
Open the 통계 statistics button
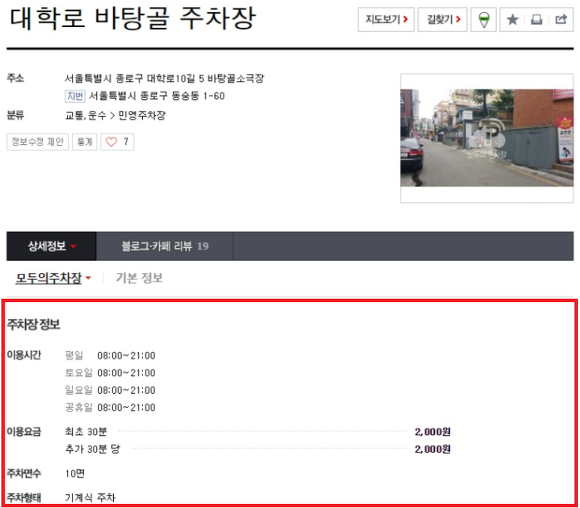tap(85, 142)
